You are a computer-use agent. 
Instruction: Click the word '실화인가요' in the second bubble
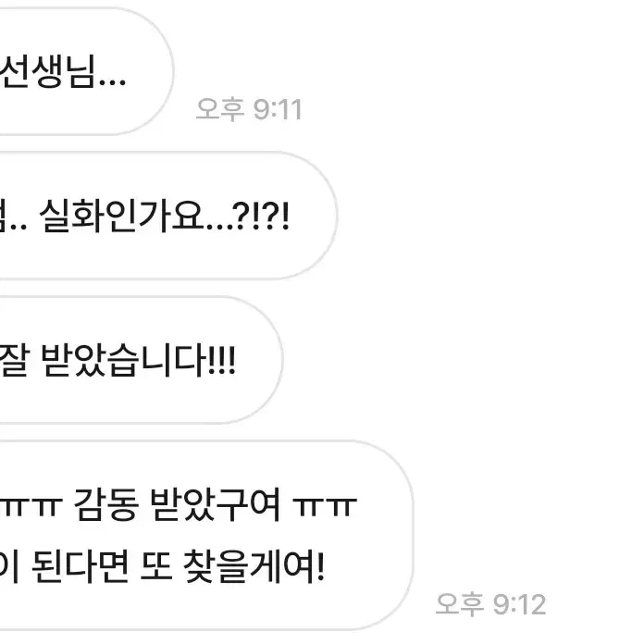click(x=121, y=216)
